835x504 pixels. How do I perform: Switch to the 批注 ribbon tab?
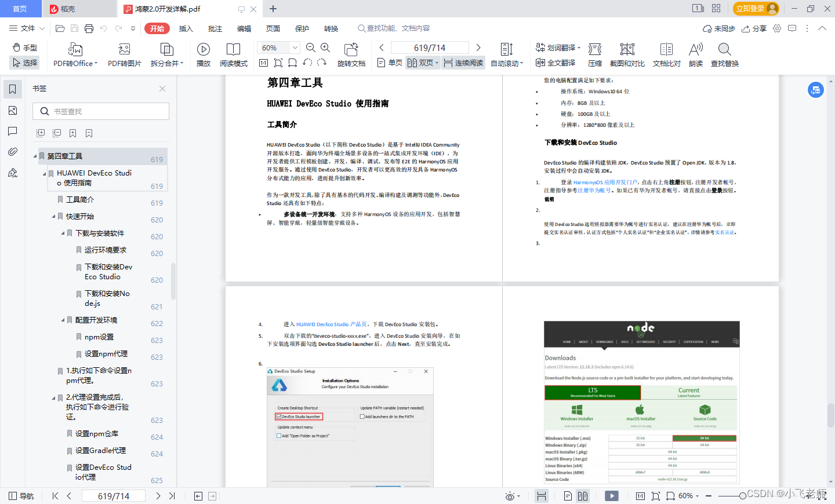[215, 28]
